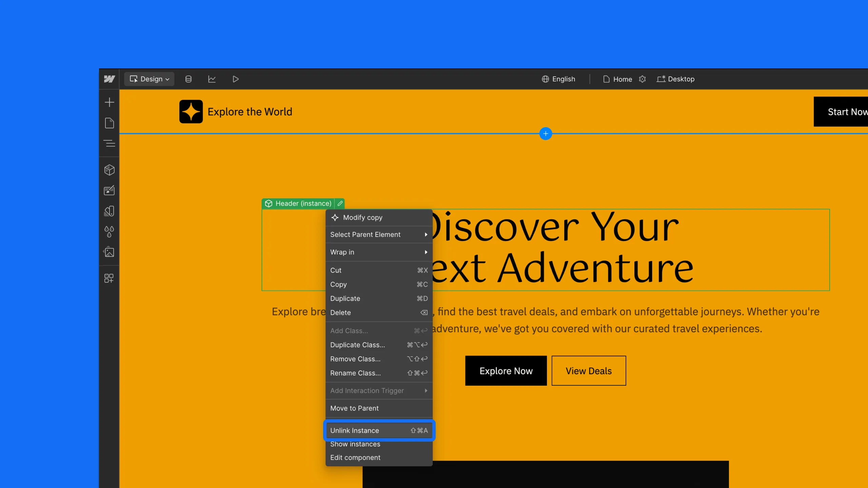Click the View Deals button
This screenshot has width=868, height=488.
pyautogui.click(x=589, y=371)
